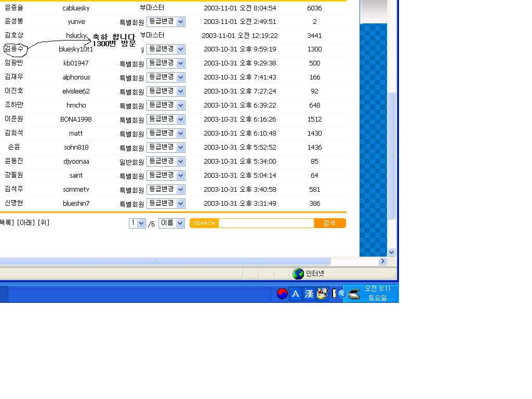Screen dimensions: 532x399
Task: Toggle the 'A' English input mode icon
Action: tap(296, 294)
